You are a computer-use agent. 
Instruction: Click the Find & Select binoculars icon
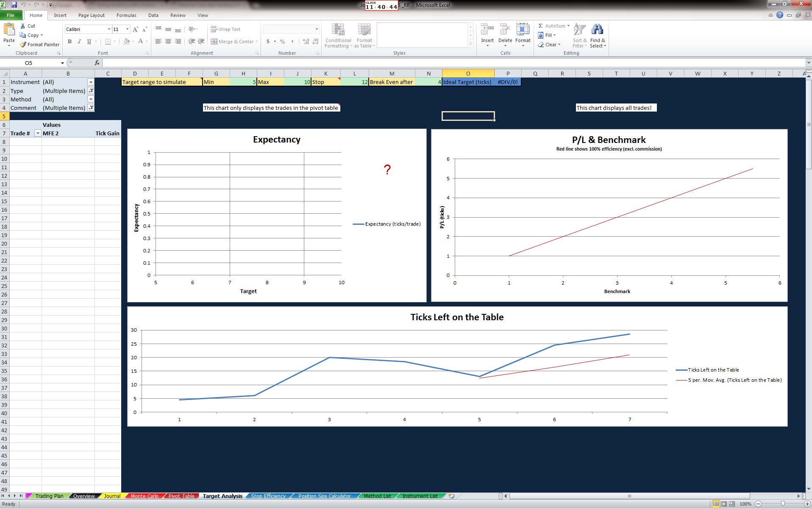tap(597, 29)
